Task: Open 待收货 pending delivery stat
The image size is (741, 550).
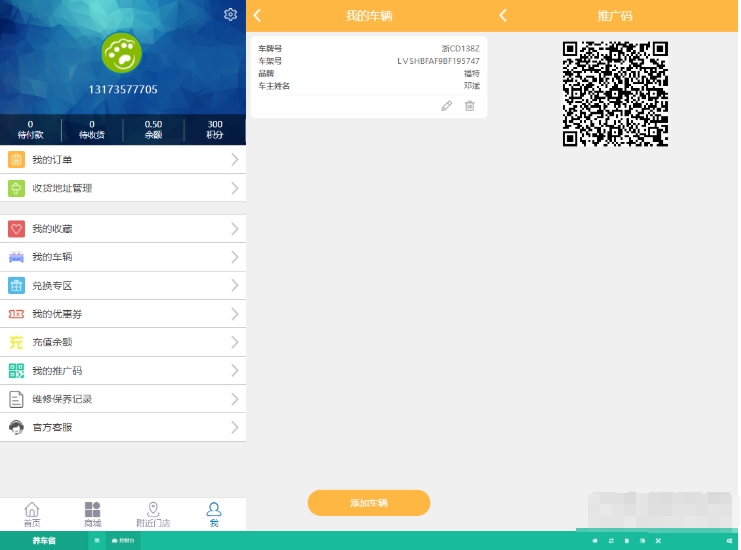Action: 92,129
